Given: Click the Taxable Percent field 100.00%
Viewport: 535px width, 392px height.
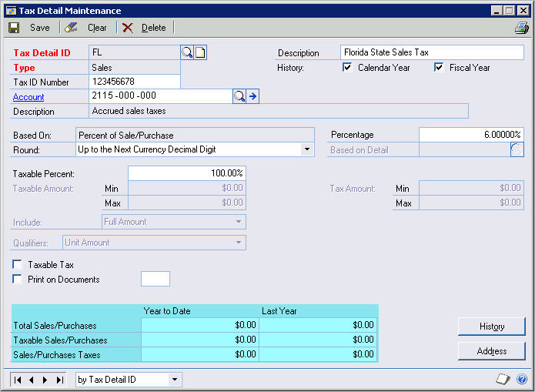Looking at the screenshot, I should 187,173.
